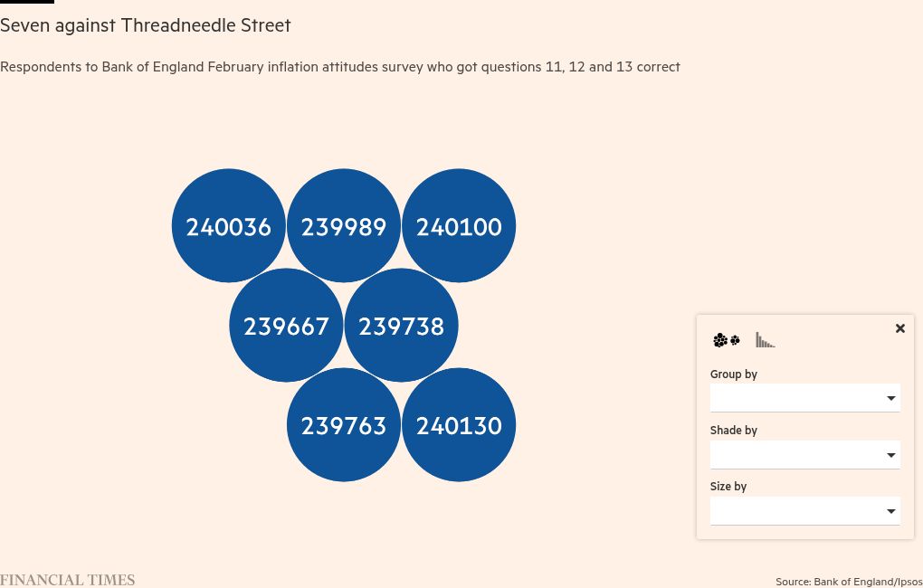Screen dimensions: 923x588
Task: Switch to the bubble cluster view icon
Action: point(727,341)
